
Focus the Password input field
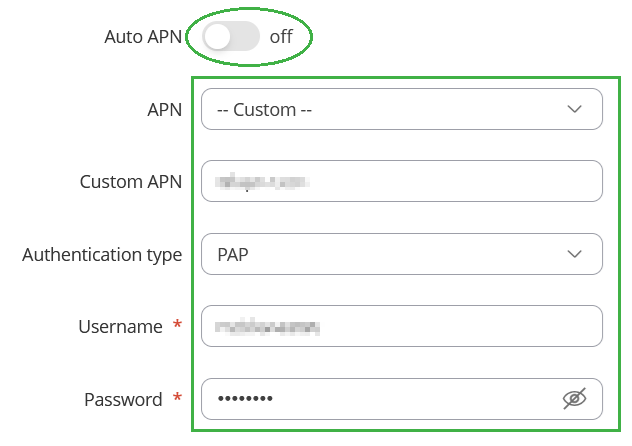pos(380,399)
